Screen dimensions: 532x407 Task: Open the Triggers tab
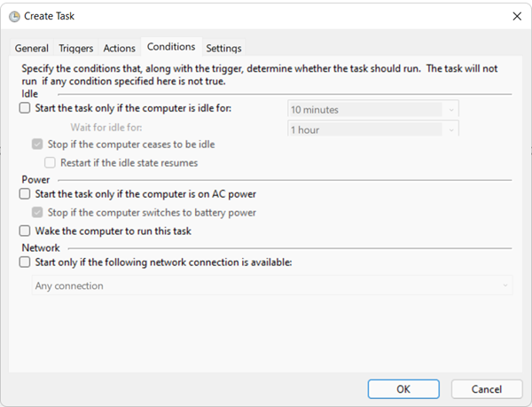[76, 48]
